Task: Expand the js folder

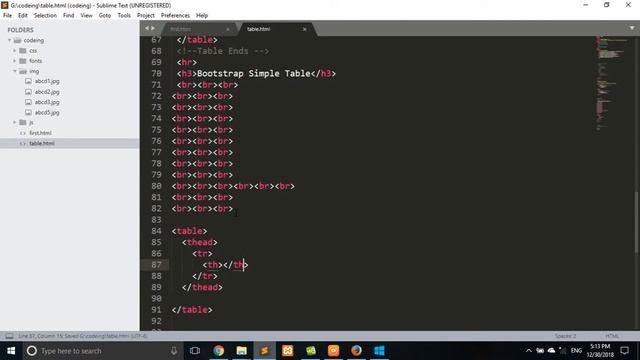Action: coord(15,122)
